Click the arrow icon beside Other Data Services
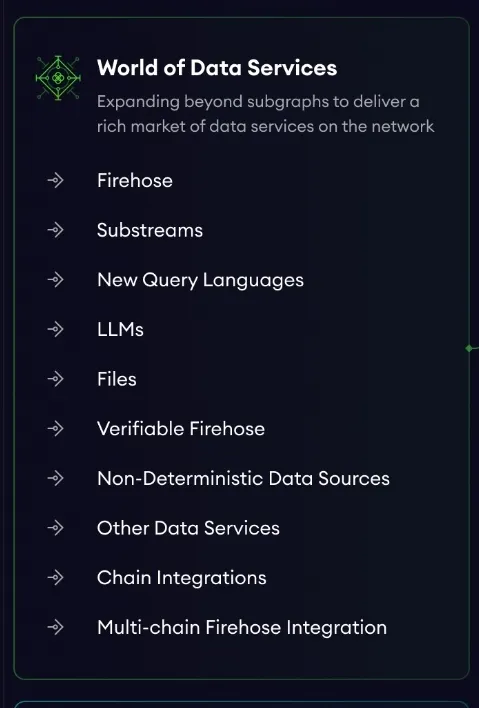This screenshot has width=479, height=708. click(x=56, y=527)
